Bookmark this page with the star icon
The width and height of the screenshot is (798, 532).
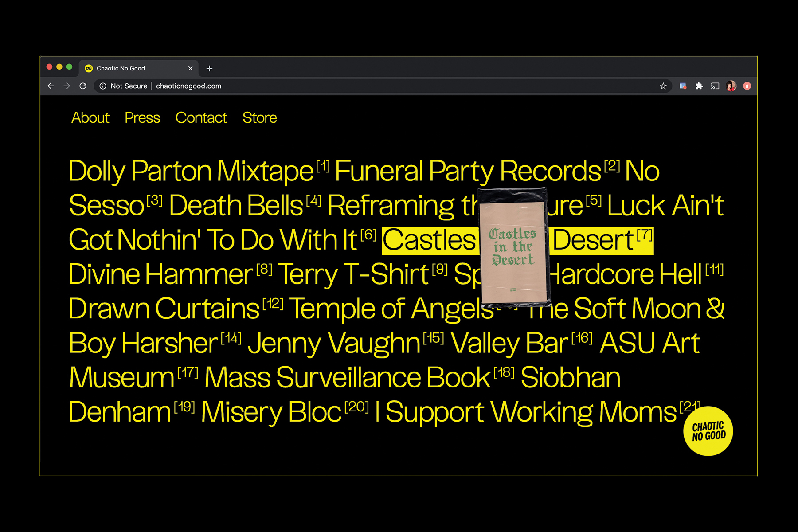point(663,86)
